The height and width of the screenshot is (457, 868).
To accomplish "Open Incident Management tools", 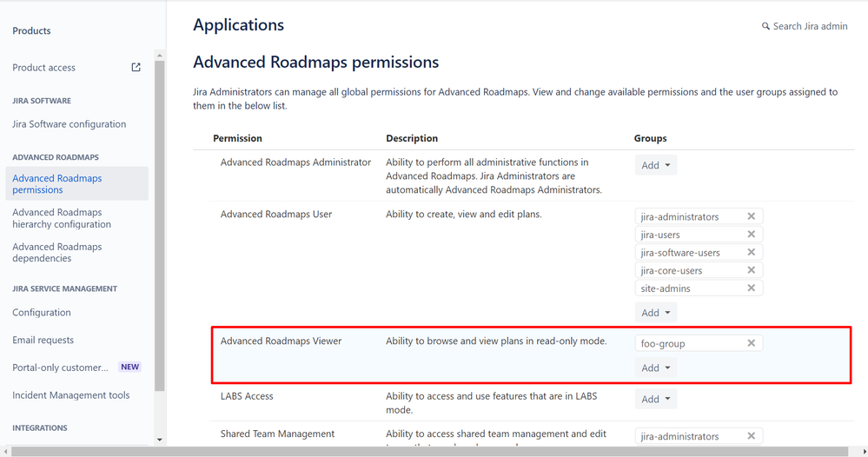I will (x=71, y=395).
